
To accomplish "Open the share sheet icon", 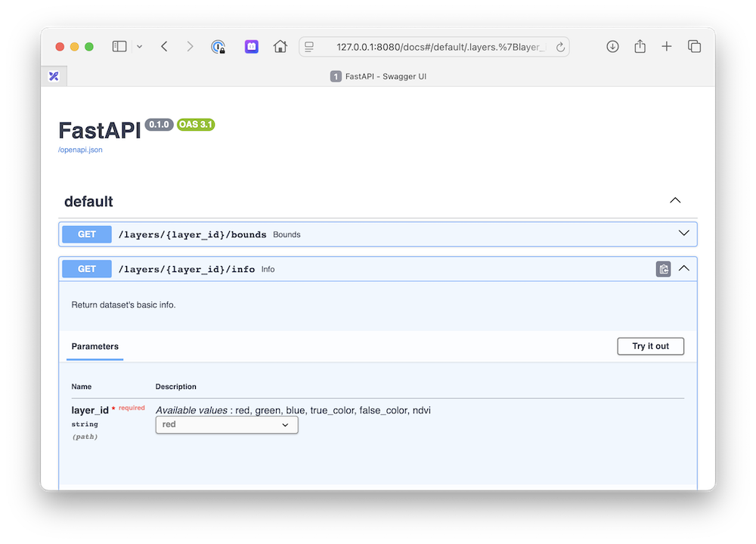I will (640, 46).
